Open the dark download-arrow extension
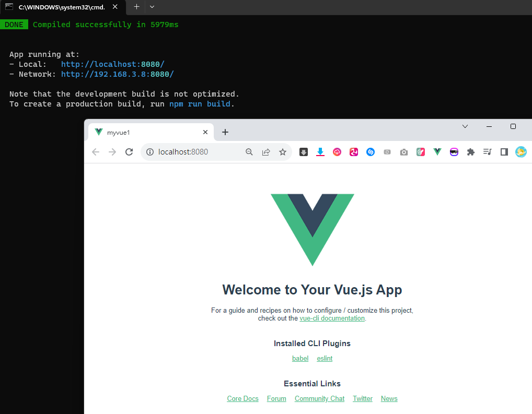The width and height of the screenshot is (532, 414). (304, 152)
